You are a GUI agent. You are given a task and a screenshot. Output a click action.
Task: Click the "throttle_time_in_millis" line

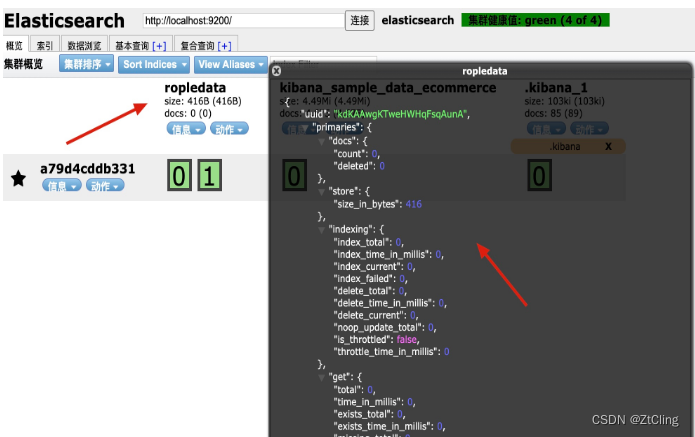[x=391, y=352]
